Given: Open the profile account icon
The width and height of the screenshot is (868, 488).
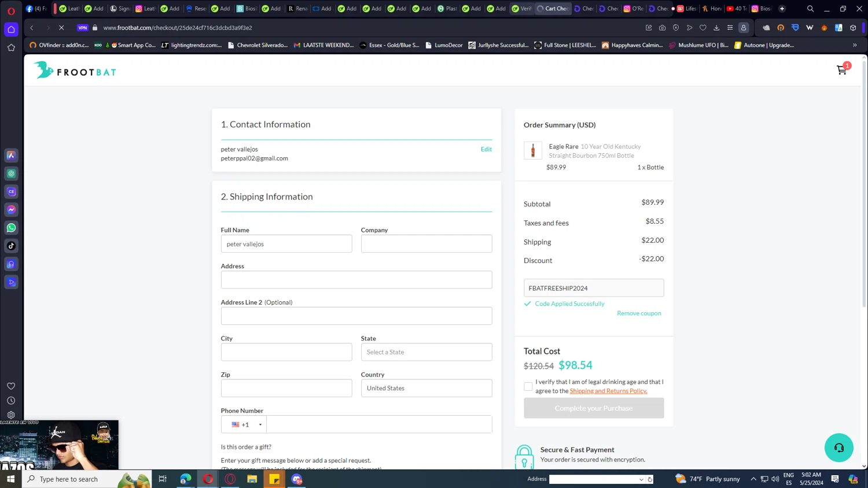Looking at the screenshot, I should pyautogui.click(x=744, y=28).
